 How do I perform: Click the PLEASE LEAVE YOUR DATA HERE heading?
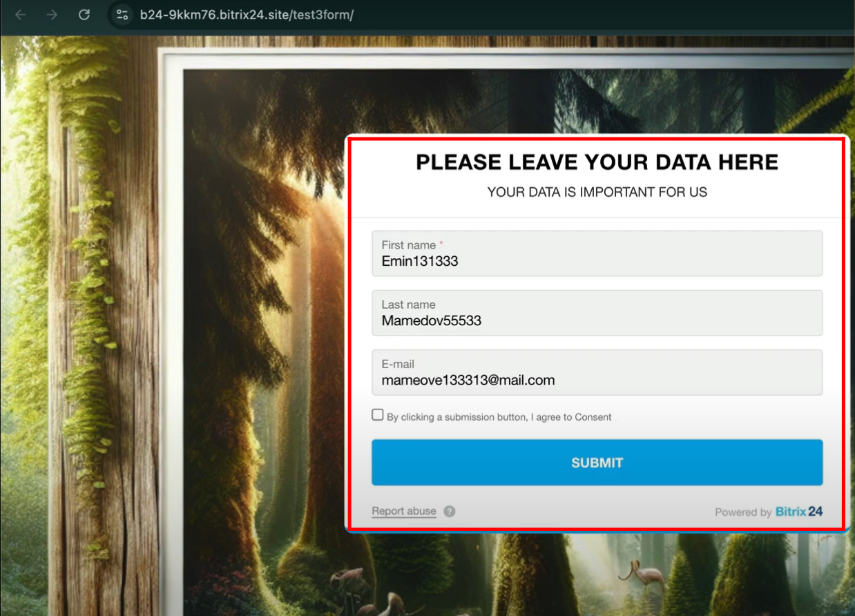click(597, 162)
